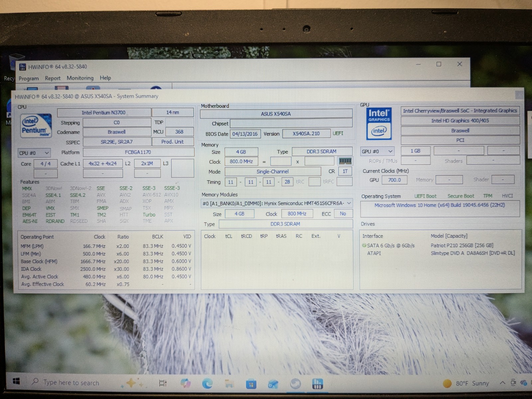Expand the CPU #0 selector dropdown
The height and width of the screenshot is (399, 532).
coord(34,153)
